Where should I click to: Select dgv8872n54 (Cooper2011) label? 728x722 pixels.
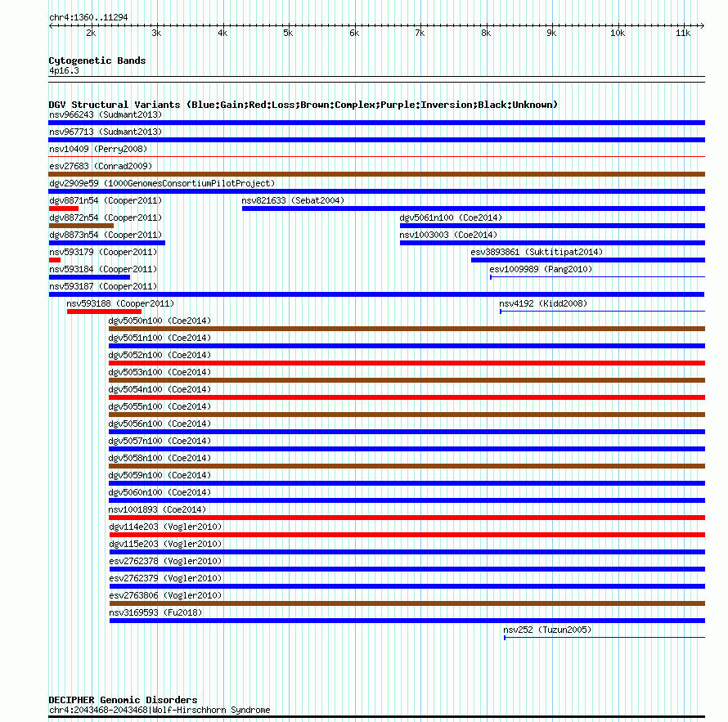click(x=106, y=217)
